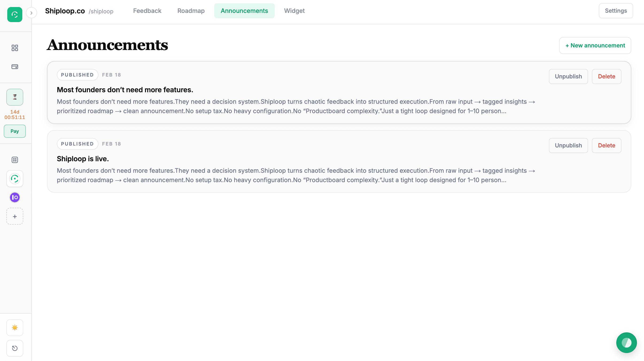Add a new project via the dashed plus button
Image resolution: width=644 pixels, height=361 pixels.
[15, 216]
